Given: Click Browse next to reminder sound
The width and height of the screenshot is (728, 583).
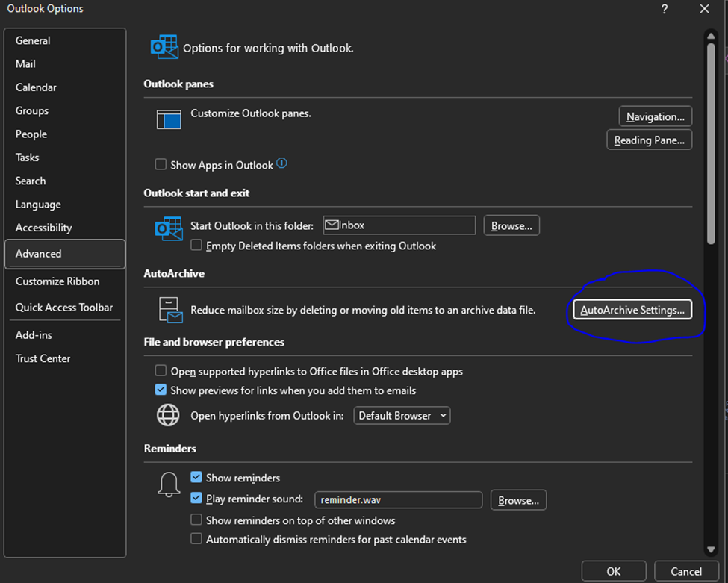Looking at the screenshot, I should pyautogui.click(x=518, y=499).
